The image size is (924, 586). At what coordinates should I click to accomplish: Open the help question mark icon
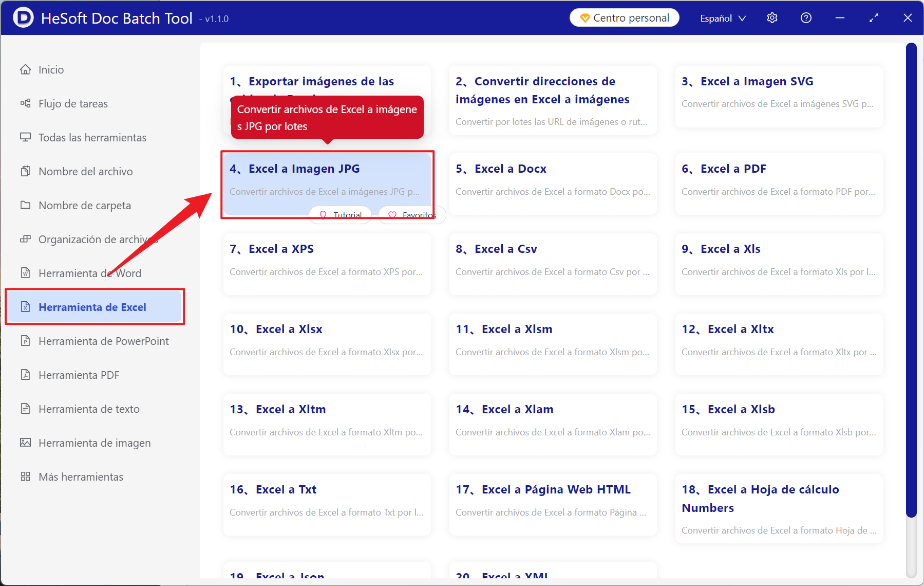[806, 18]
